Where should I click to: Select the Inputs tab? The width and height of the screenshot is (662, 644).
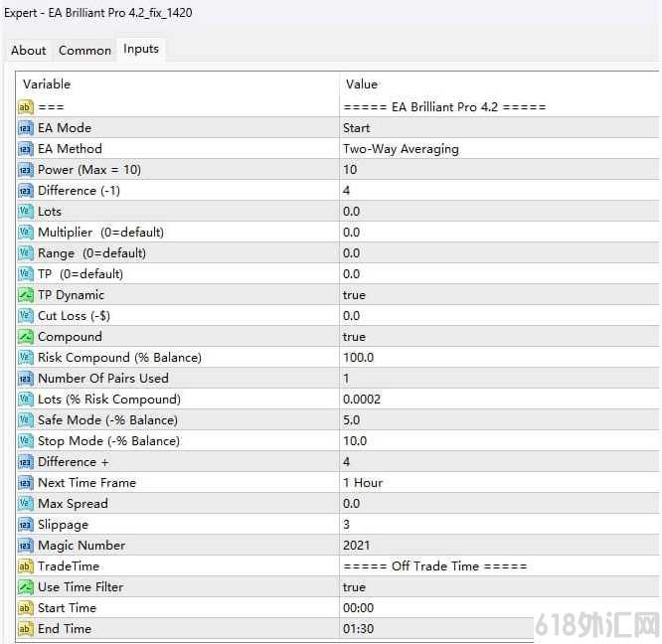tap(141, 49)
